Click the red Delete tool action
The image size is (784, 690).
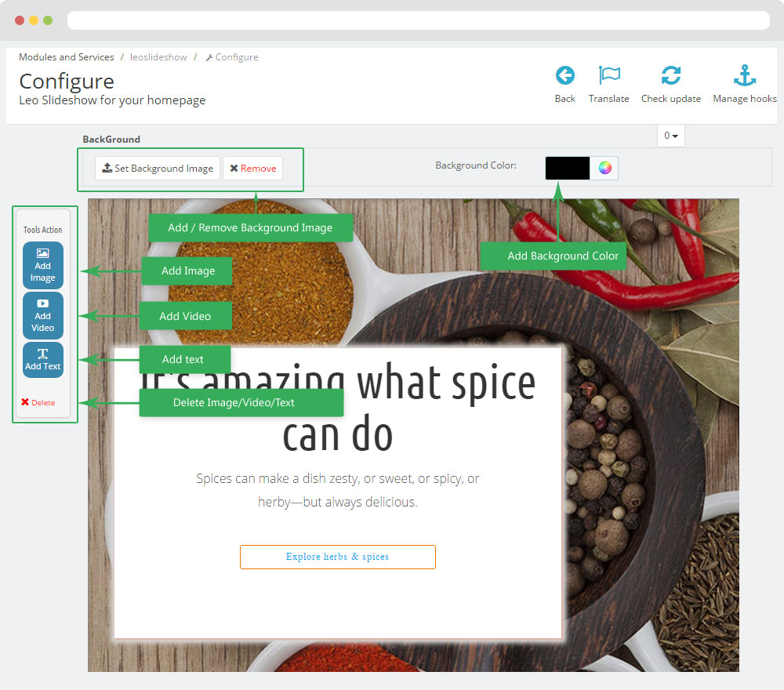(x=38, y=402)
